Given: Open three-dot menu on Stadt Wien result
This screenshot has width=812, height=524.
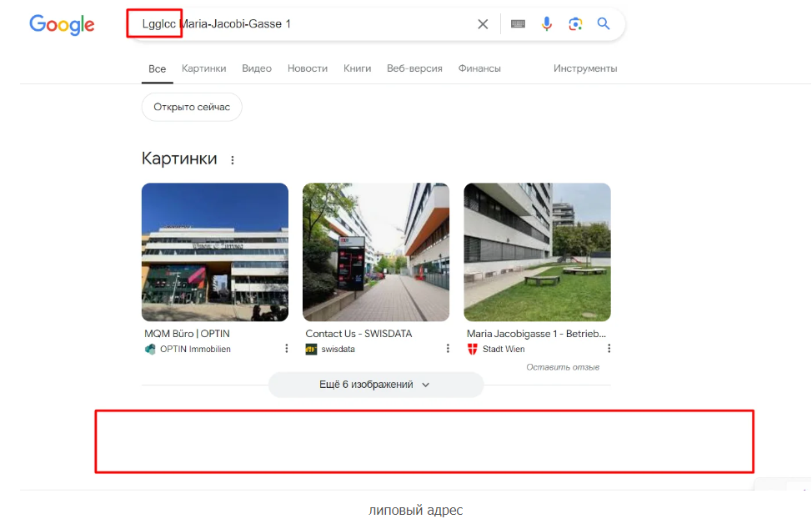Looking at the screenshot, I should point(609,348).
